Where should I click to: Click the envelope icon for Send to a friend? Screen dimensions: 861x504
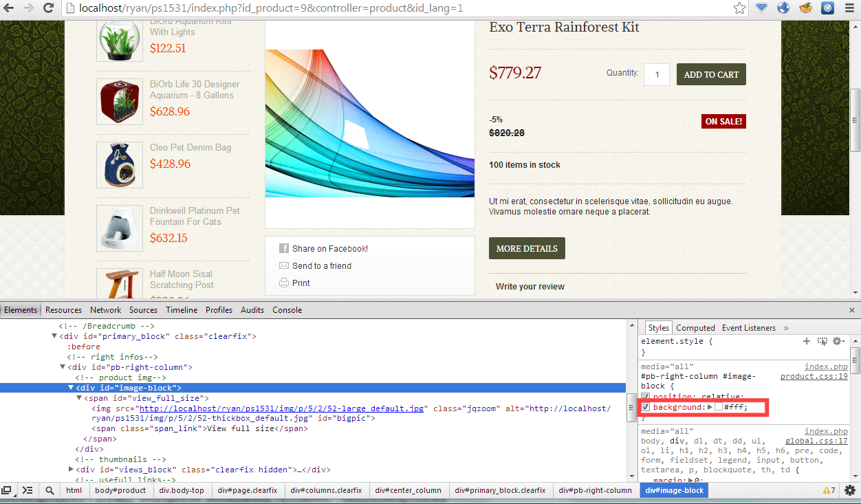pyautogui.click(x=284, y=265)
